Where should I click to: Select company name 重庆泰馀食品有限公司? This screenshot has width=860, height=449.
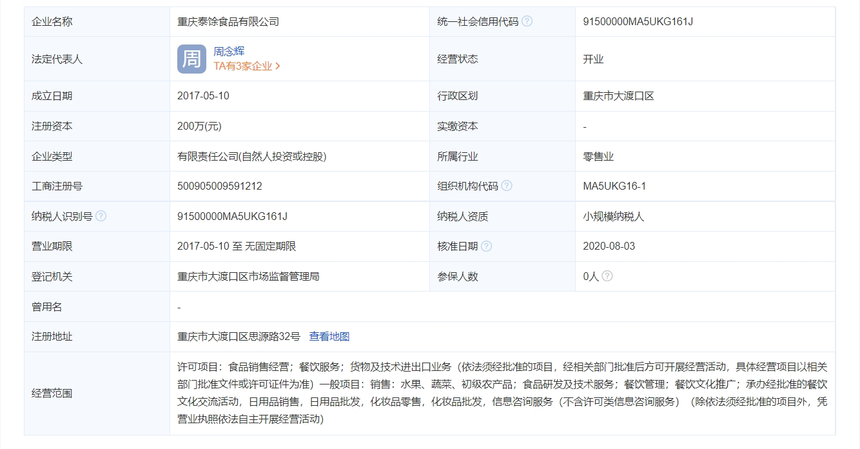tap(228, 21)
